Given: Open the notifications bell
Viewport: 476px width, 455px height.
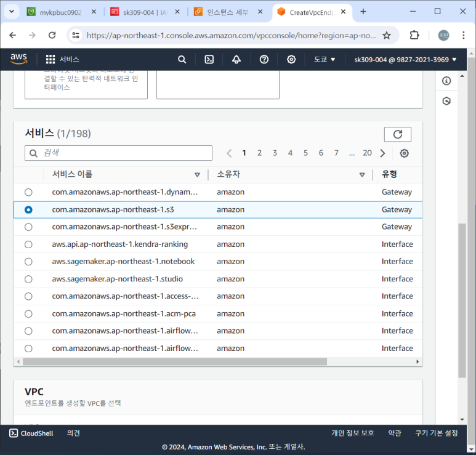Looking at the screenshot, I should tap(236, 59).
